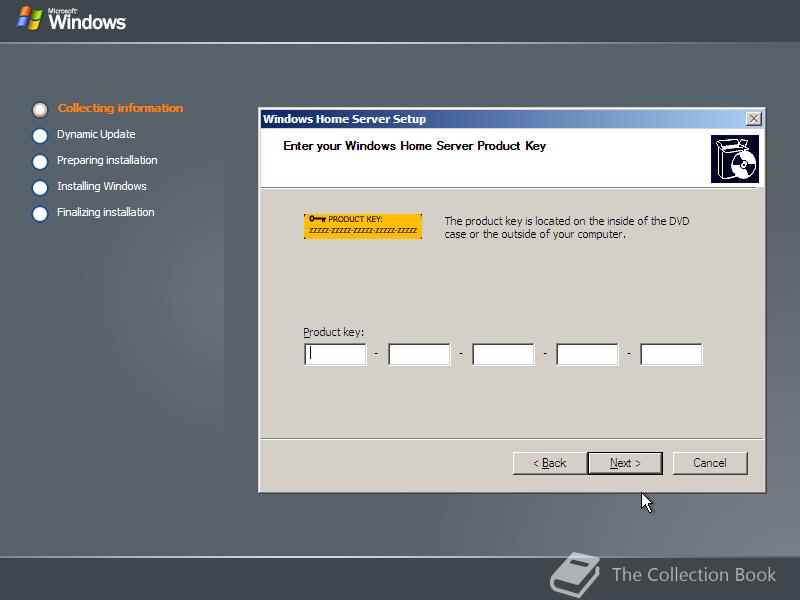Click the 'Preparing installation' step text

click(x=107, y=160)
